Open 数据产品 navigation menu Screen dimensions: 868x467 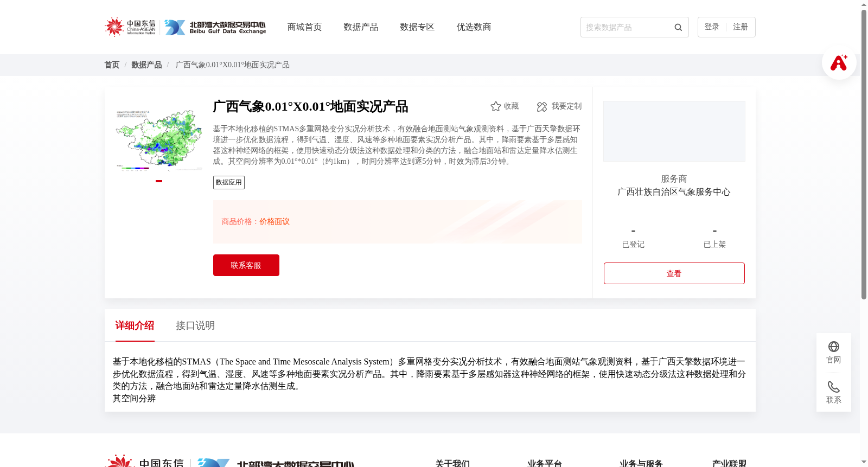361,27
